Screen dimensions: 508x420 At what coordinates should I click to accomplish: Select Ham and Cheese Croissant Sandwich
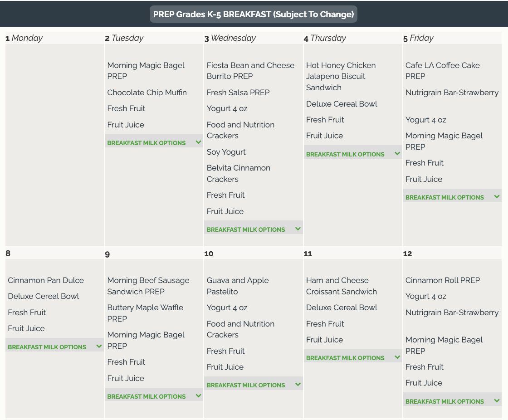342,286
